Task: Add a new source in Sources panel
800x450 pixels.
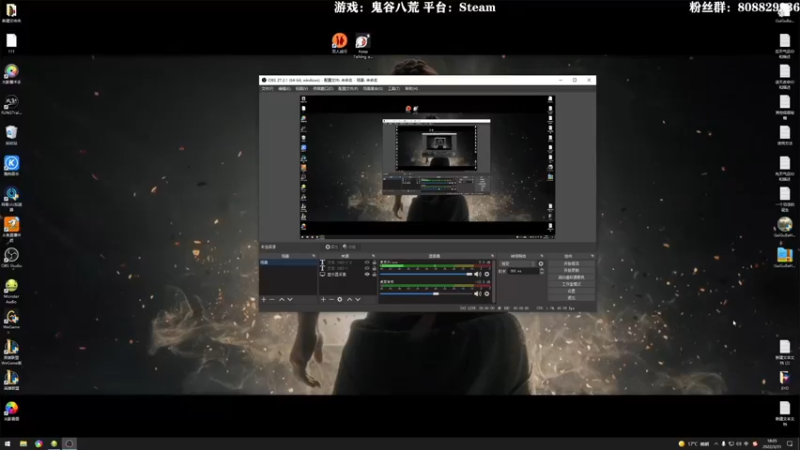Action: click(x=323, y=299)
